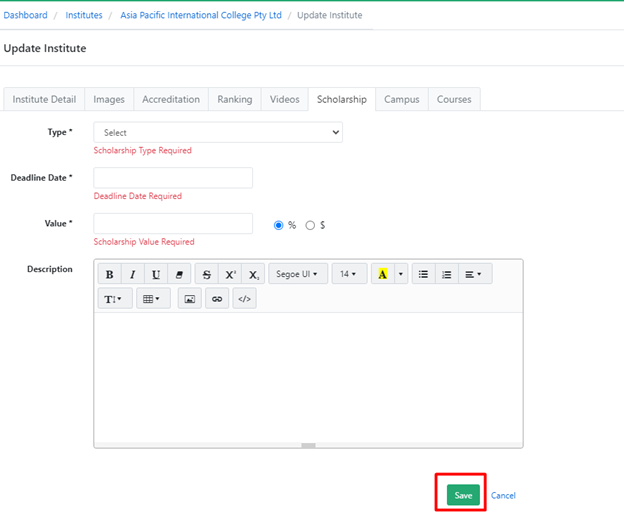Viewport: 624px width, 516px height.
Task: Open the font size 14 dropdown
Action: pyautogui.click(x=349, y=274)
